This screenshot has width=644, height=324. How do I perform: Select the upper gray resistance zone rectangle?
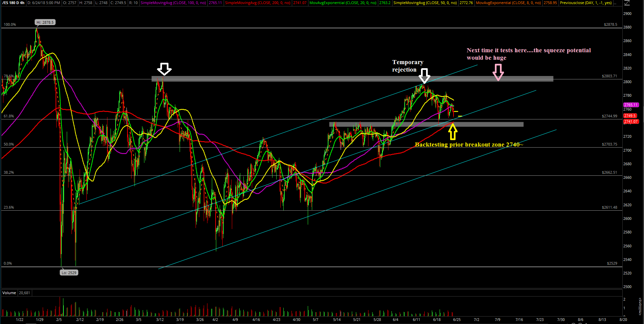pyautogui.click(x=352, y=79)
